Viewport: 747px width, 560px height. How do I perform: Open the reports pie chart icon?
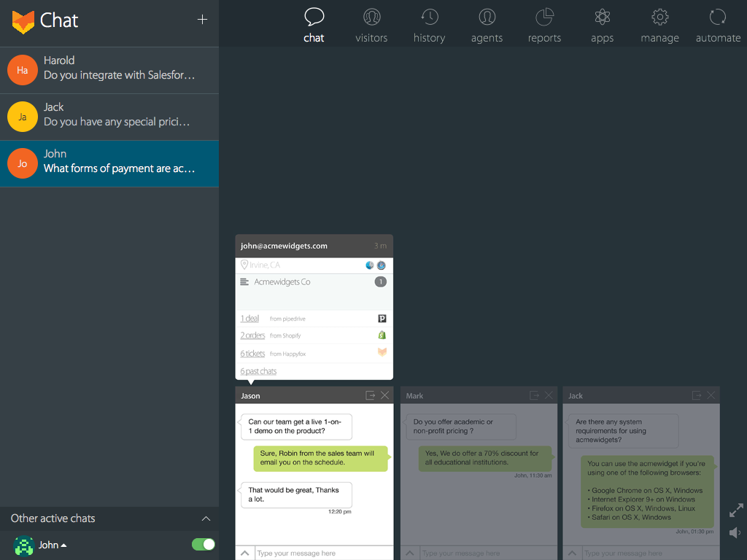[x=544, y=26]
